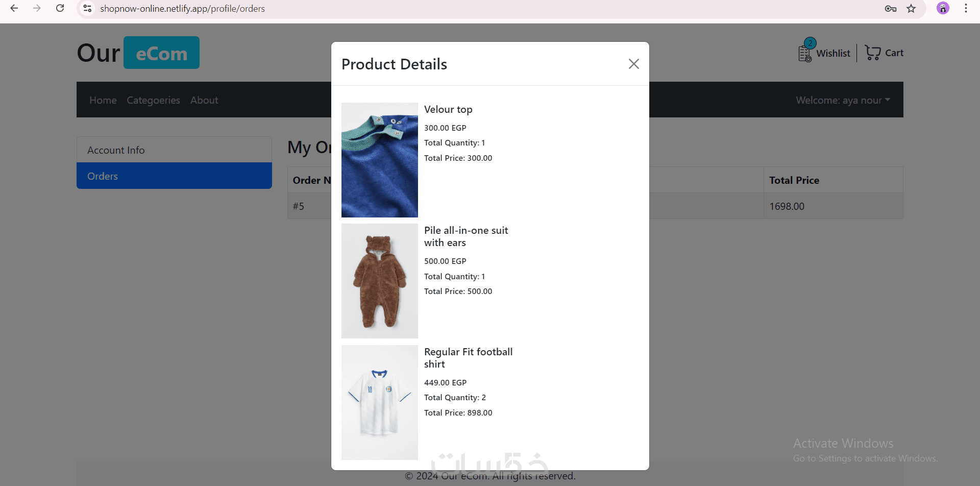Click the browser back arrow
Viewport: 980px width, 486px height.
[x=14, y=9]
